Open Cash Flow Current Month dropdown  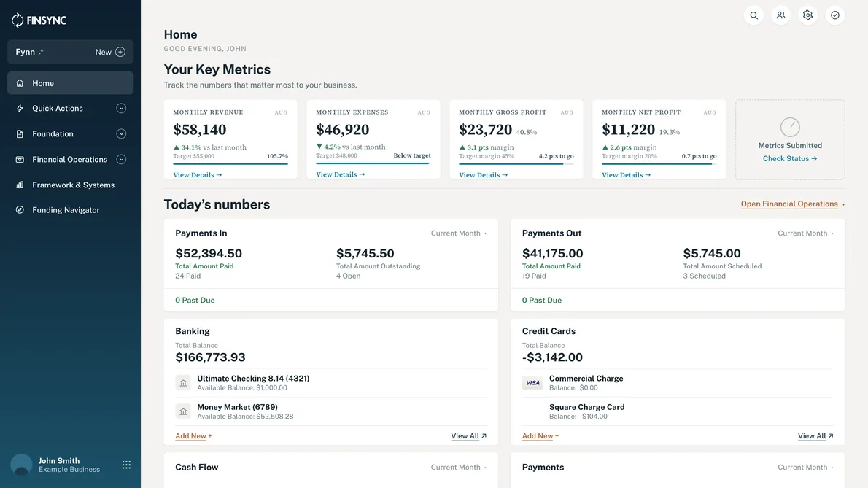459,468
